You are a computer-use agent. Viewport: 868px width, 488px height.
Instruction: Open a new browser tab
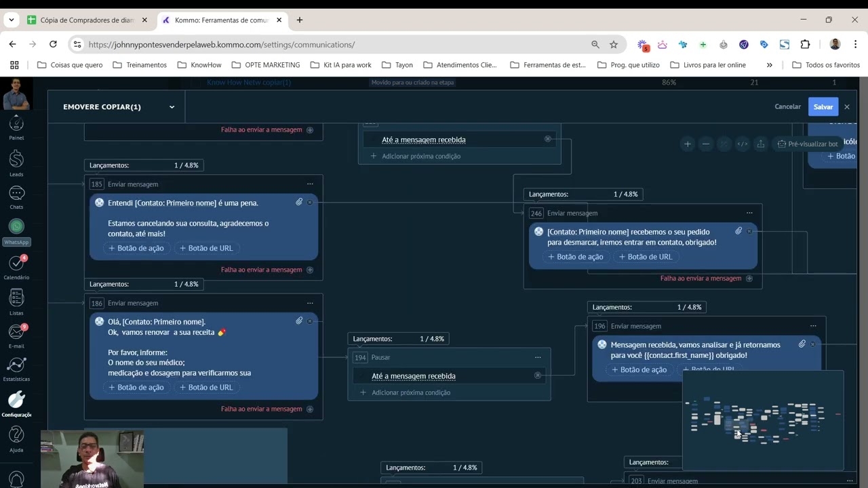(300, 20)
